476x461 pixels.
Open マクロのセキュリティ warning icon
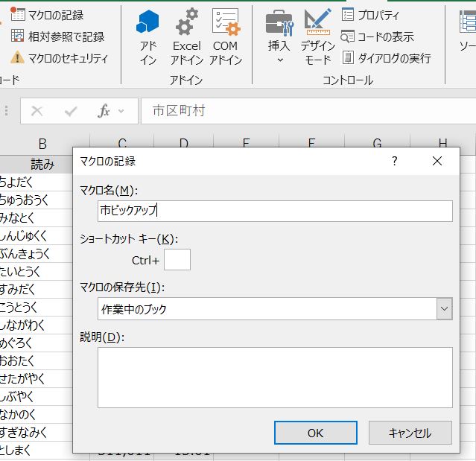click(x=17, y=58)
